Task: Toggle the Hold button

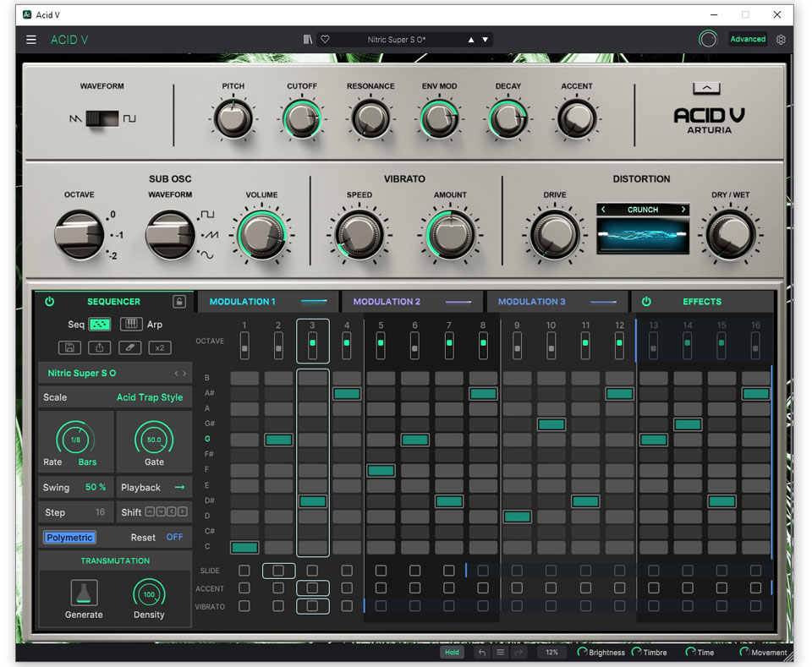Action: point(452,653)
